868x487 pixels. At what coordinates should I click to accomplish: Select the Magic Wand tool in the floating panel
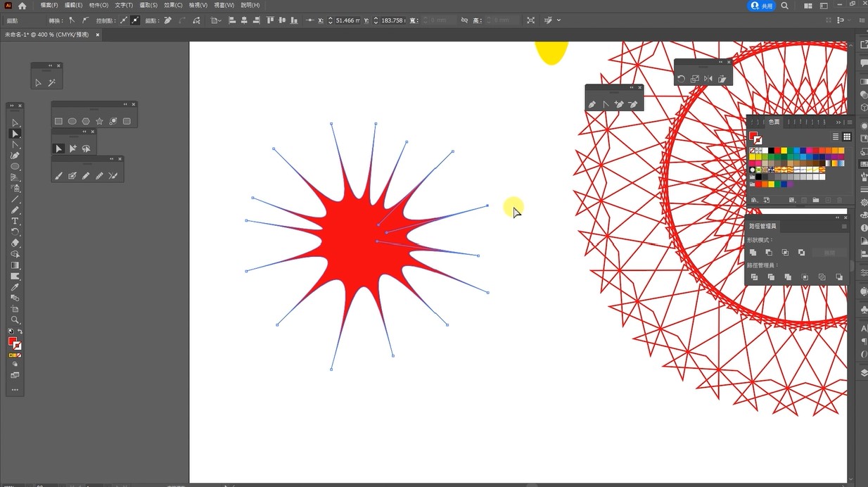tap(52, 82)
